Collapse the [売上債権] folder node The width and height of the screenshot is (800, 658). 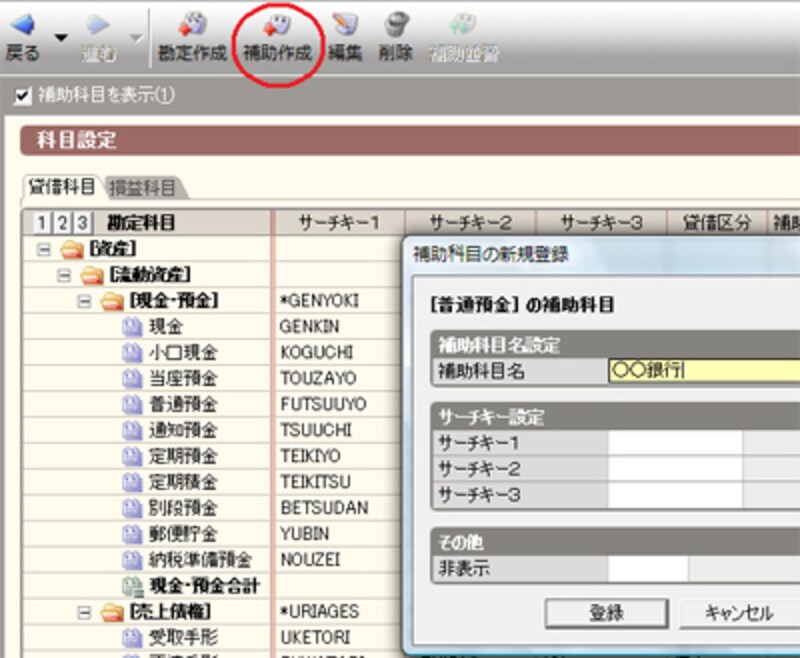(85, 611)
